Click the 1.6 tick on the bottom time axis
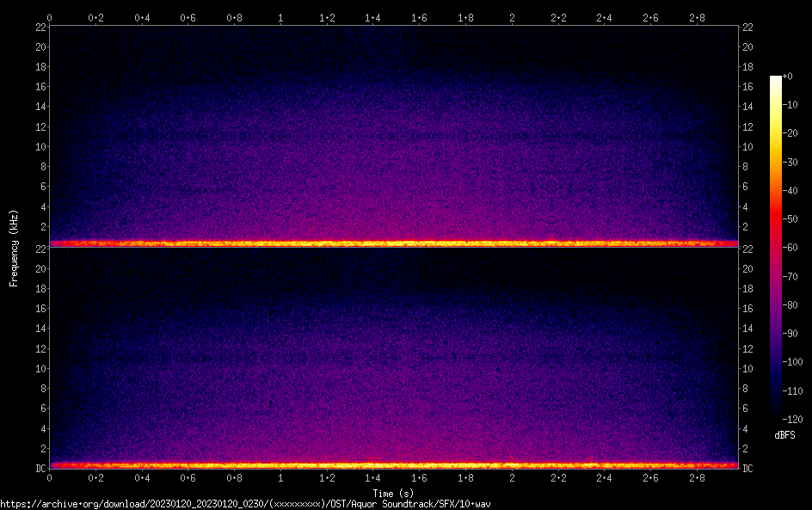This screenshot has width=812, height=510. tap(419, 477)
